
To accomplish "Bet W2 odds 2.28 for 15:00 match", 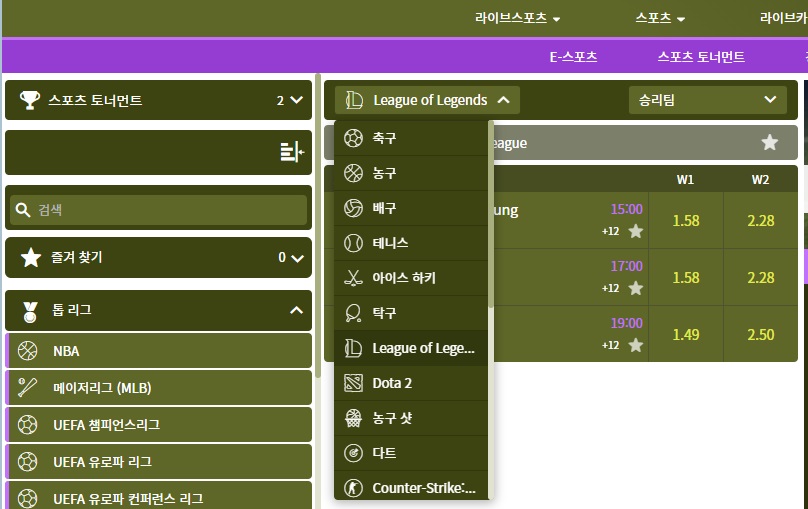I will (761, 220).
